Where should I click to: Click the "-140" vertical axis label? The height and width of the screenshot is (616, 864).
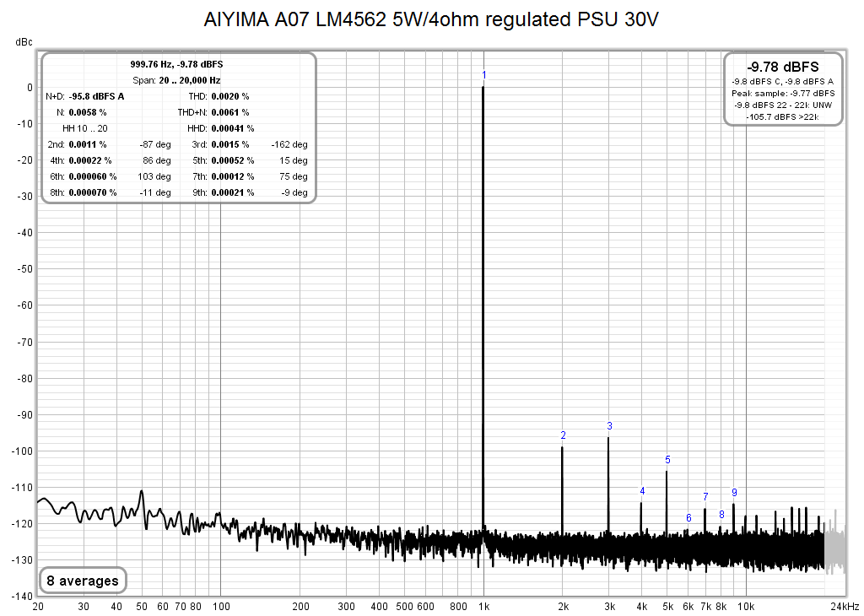pos(23,596)
